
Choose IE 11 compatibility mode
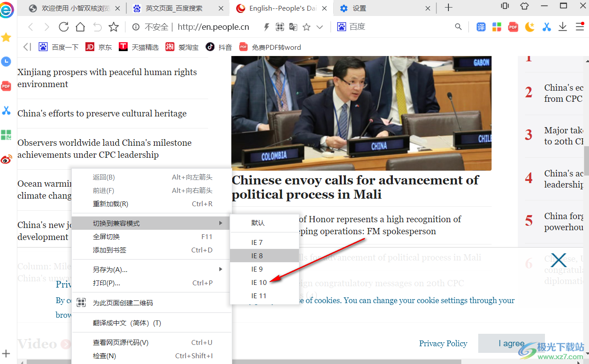pyautogui.click(x=265, y=296)
